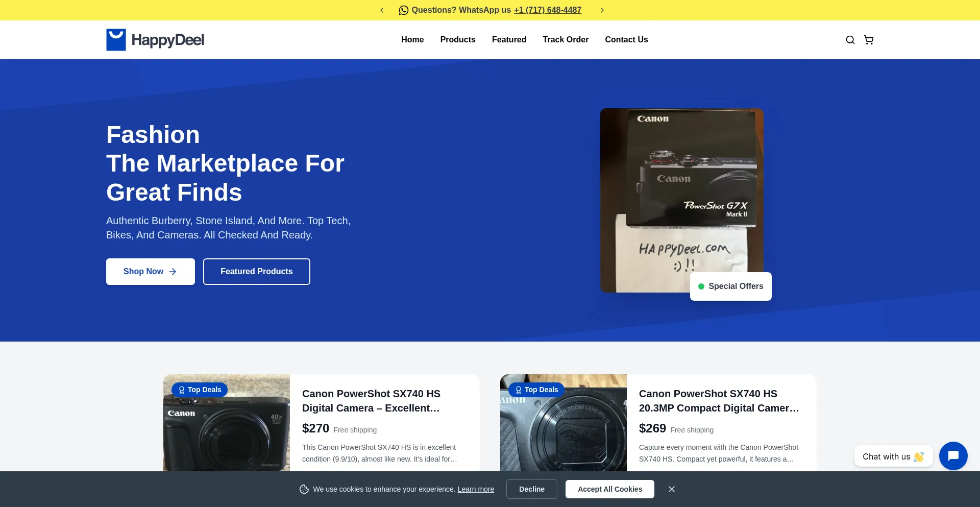This screenshot has height=507, width=980.
Task: Expand the Chat with us widget
Action: coord(893,456)
